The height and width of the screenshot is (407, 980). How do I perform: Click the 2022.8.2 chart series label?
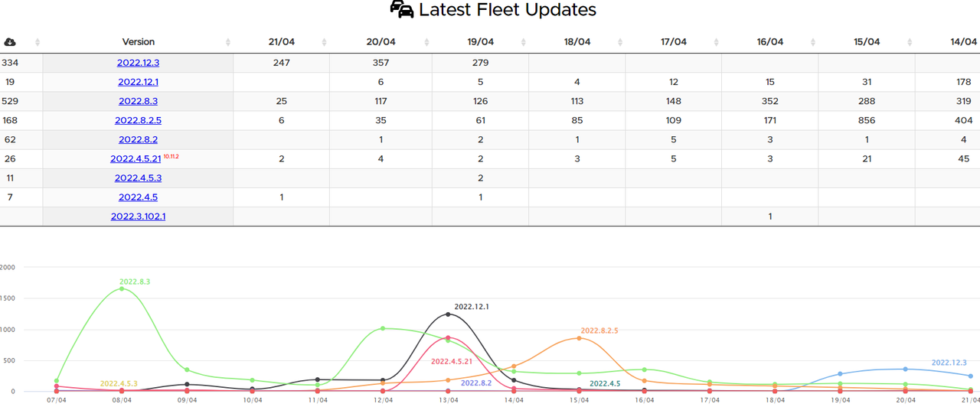(476, 383)
